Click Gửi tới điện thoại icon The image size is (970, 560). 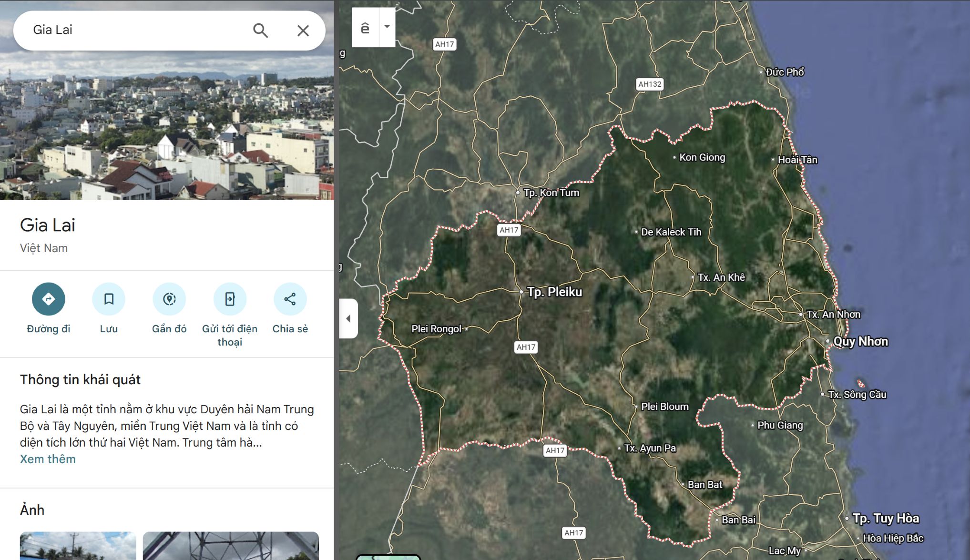click(230, 299)
